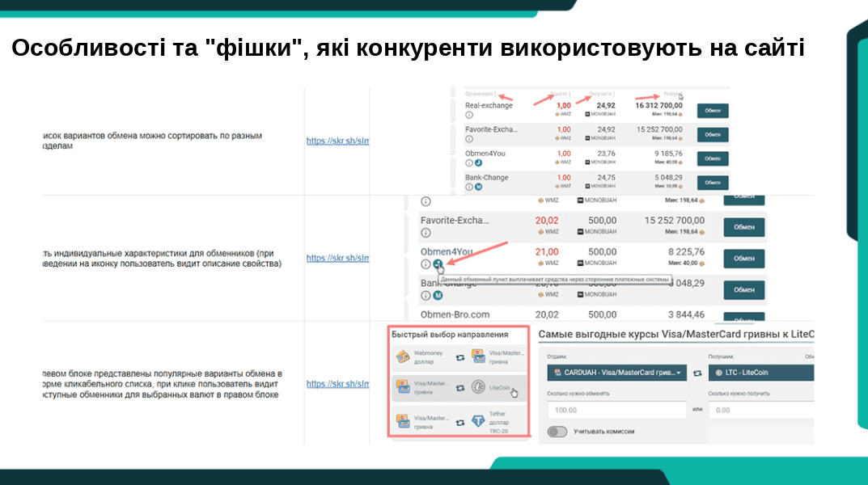This screenshot has height=485, width=868.
Task: Click Обмен button for Obmen4You 21,00 row
Action: click(744, 259)
